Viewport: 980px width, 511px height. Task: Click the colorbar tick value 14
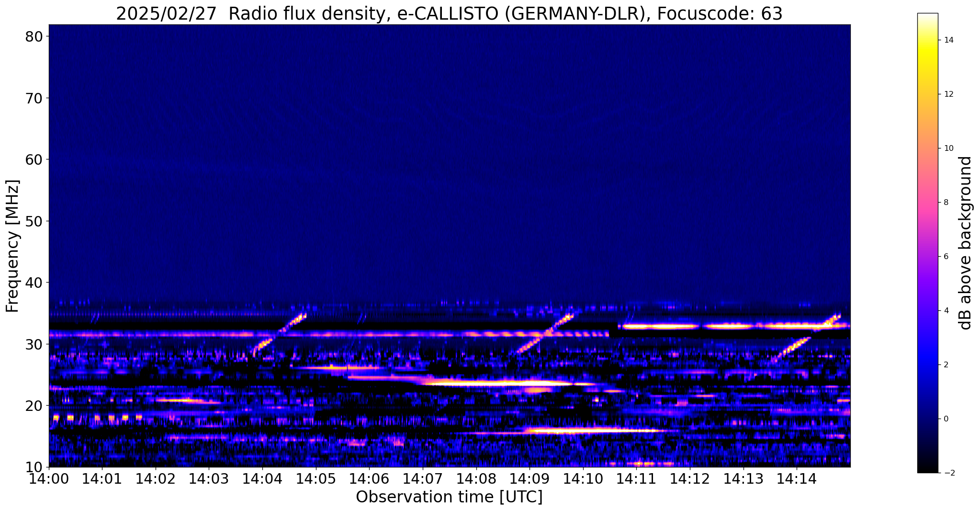(948, 40)
